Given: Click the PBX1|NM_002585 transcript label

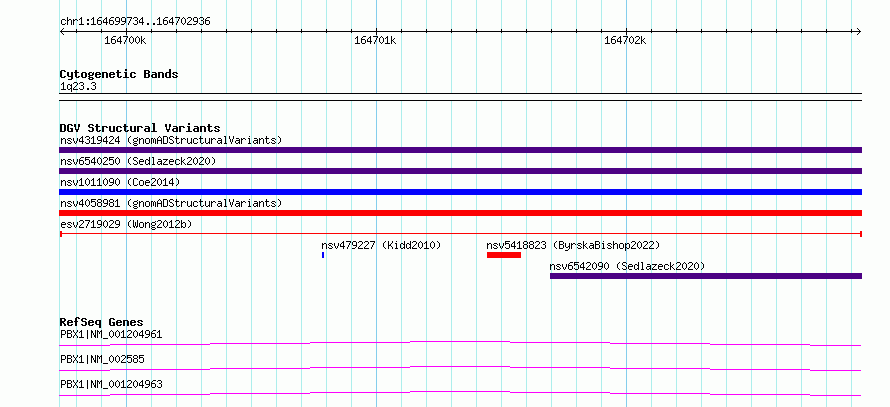Looking at the screenshot, I should point(102,359).
